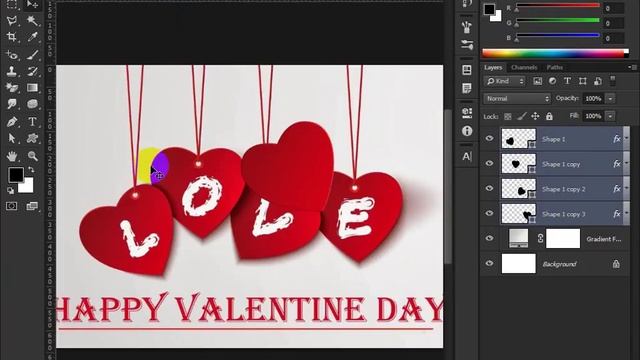Screen dimensions: 640x360
Task: Toggle lock all
Action: tap(549, 117)
